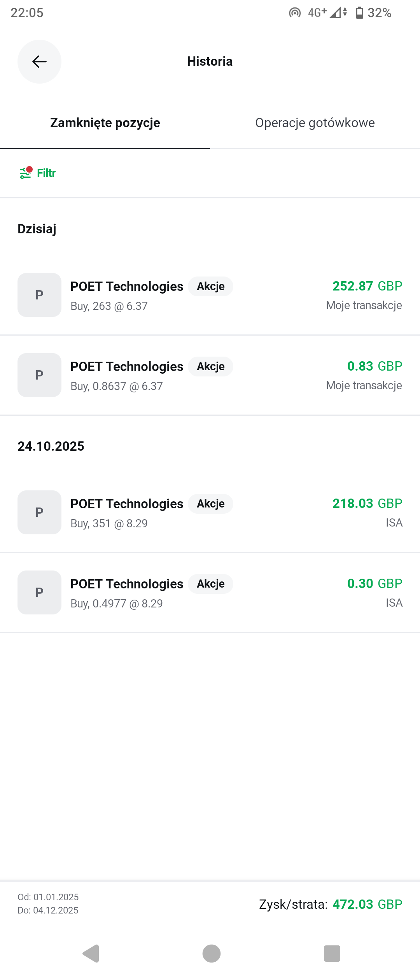Tap the P logo of the 263 shares position
The width and height of the screenshot is (420, 980).
pos(39,295)
